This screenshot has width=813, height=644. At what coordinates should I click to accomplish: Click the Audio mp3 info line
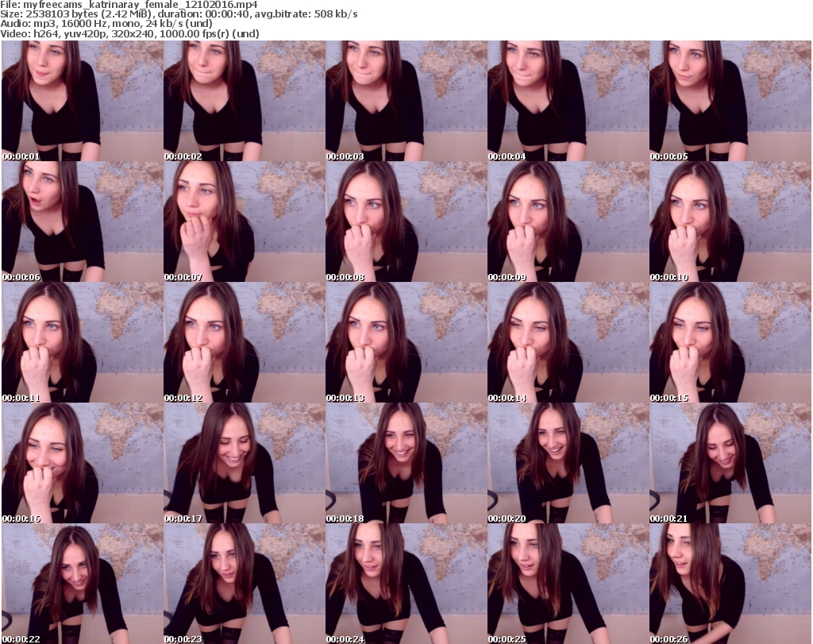[106, 24]
